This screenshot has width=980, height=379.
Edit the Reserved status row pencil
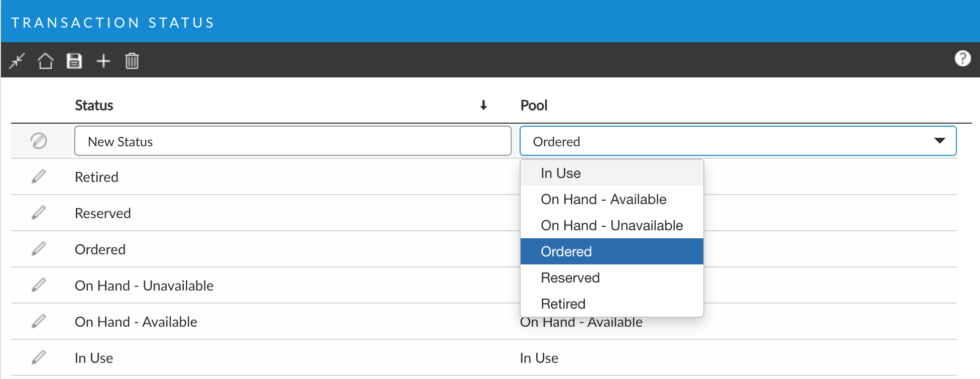pos(39,213)
